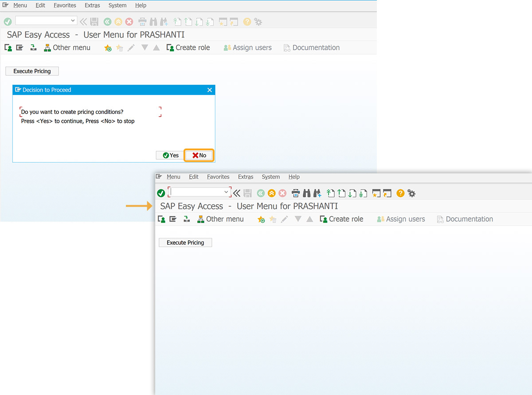Screen dimensions: 532x395
Task: Click Execute Pricing in the dialog window
Action: 32,71
